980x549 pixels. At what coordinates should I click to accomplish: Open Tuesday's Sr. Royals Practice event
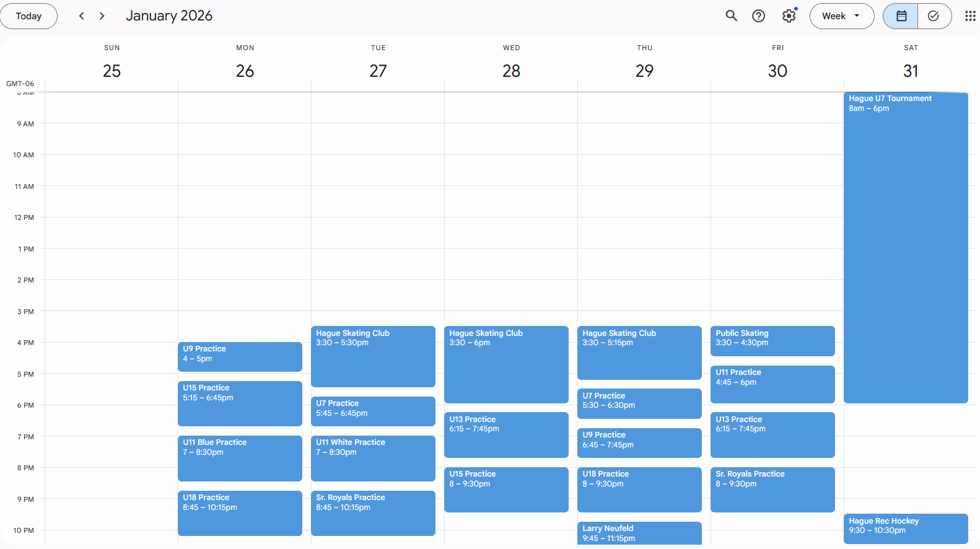click(x=373, y=512)
